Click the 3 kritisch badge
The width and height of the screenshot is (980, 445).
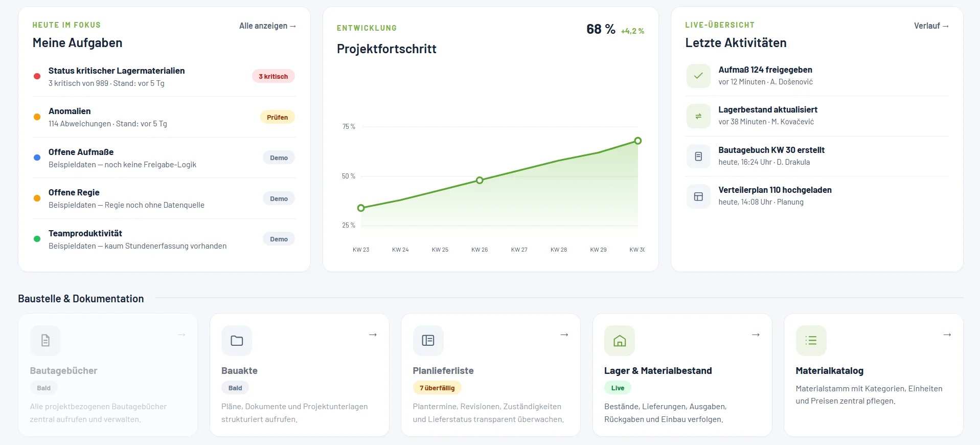274,76
